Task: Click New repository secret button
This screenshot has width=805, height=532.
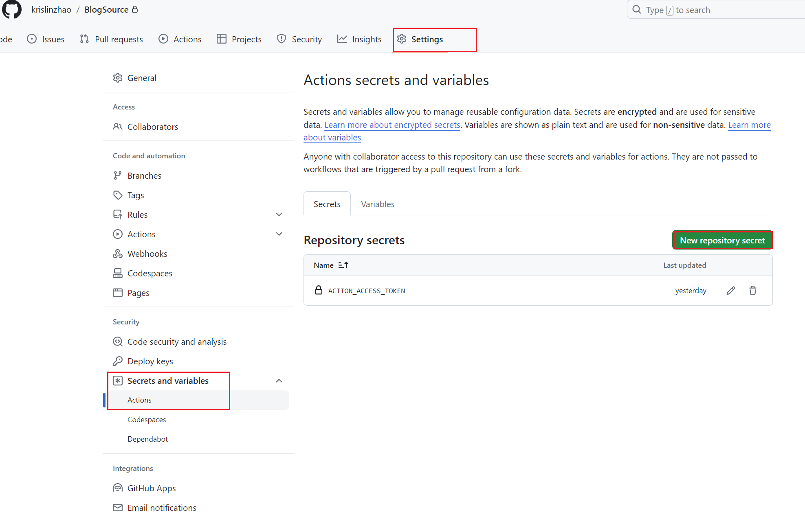Action: 722,241
